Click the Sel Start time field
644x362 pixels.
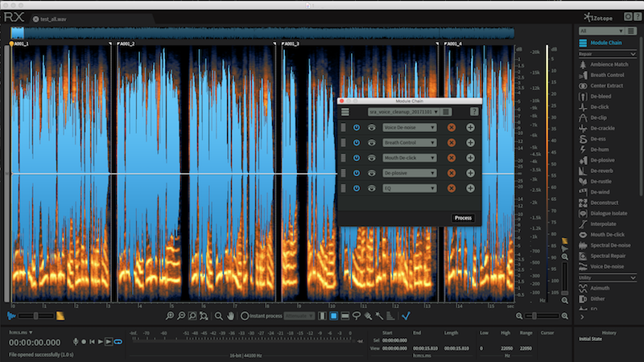click(394, 340)
